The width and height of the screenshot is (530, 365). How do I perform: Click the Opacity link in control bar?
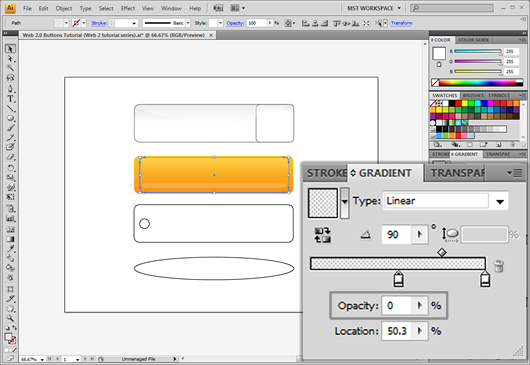235,23
